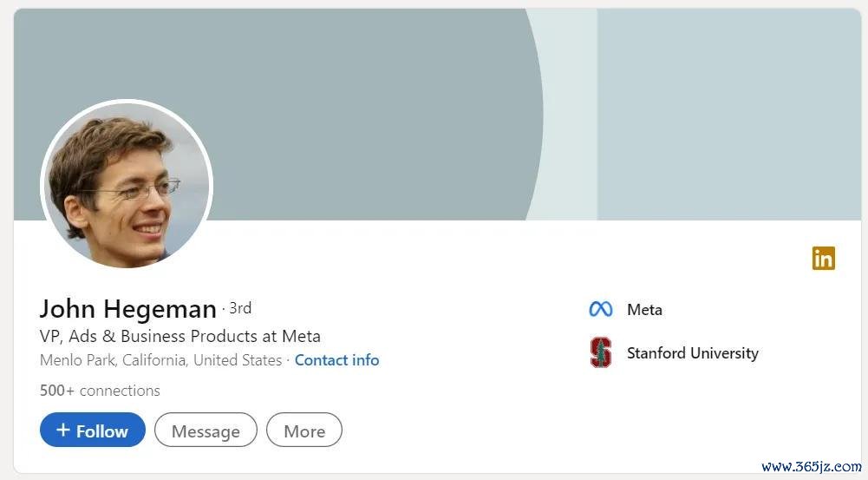Click the Meta infinity logo icon
The width and height of the screenshot is (868, 480).
pos(601,309)
